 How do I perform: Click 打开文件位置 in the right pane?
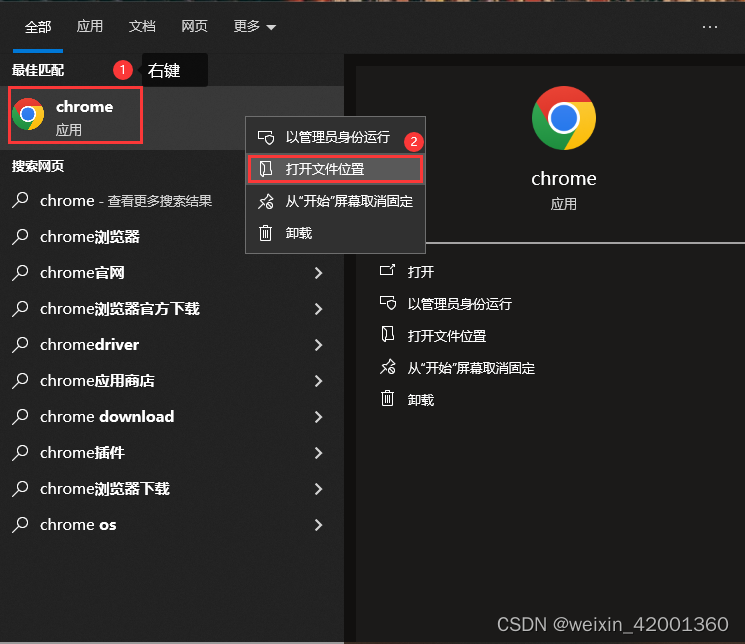[447, 336]
